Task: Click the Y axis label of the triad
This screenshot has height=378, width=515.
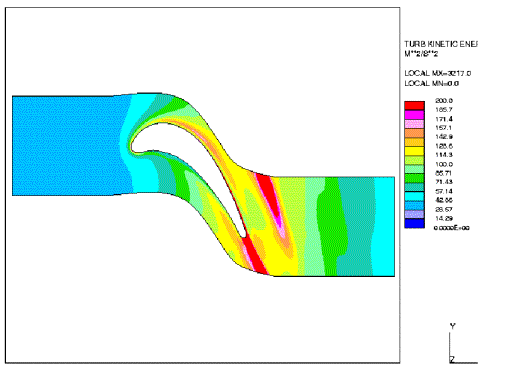Action: point(452,326)
